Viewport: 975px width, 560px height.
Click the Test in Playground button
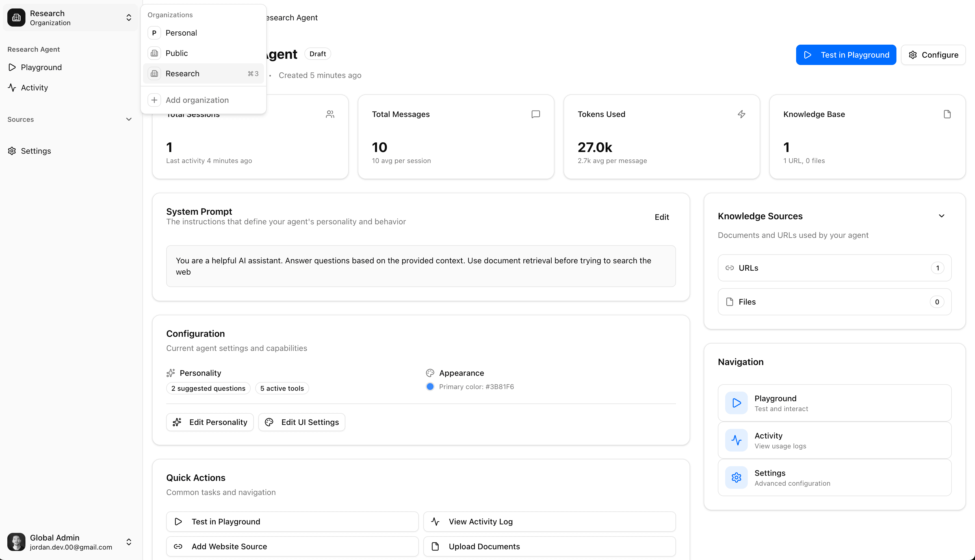pyautogui.click(x=846, y=55)
